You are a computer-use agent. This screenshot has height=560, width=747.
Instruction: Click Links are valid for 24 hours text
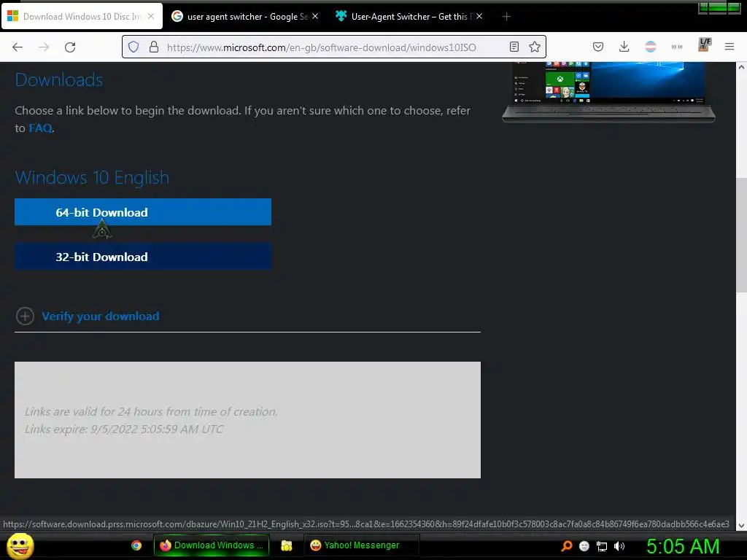tap(151, 411)
